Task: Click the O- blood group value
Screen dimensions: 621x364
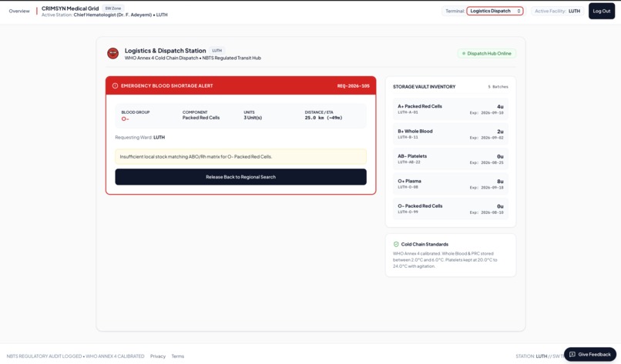Action: [125, 119]
